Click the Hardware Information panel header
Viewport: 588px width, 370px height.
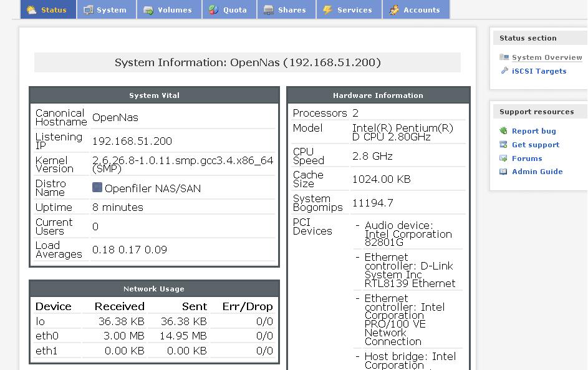[x=378, y=95]
